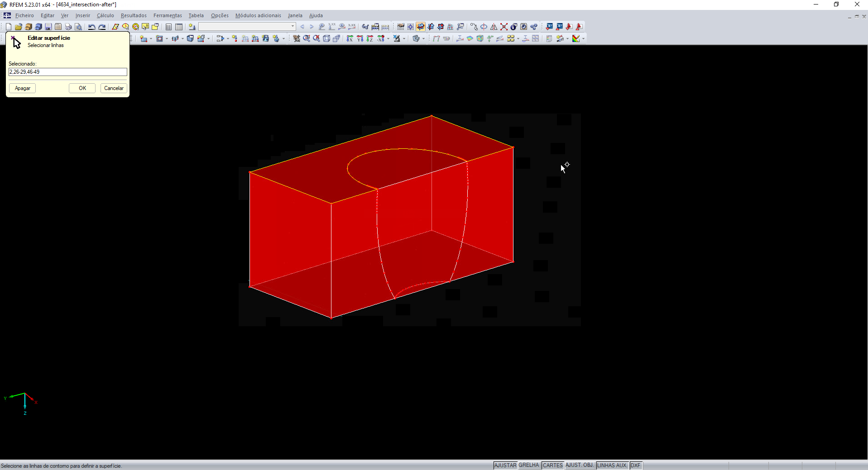Viewport: 868px width, 470px height.
Task: Show view from X direction
Action: 350,38
